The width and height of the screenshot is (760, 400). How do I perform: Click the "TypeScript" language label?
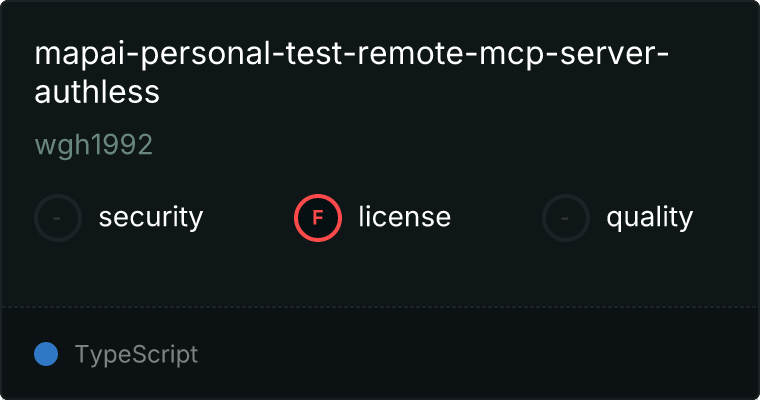[x=136, y=354]
